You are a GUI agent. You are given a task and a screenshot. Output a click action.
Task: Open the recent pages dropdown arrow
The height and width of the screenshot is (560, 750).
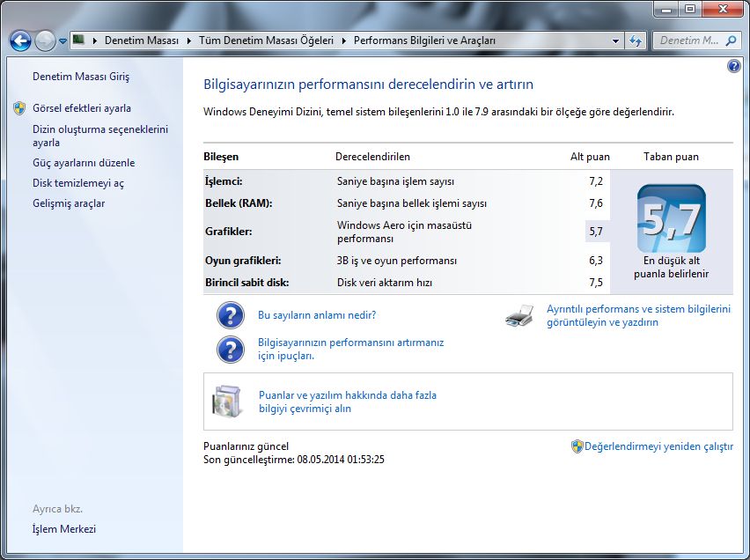click(62, 41)
